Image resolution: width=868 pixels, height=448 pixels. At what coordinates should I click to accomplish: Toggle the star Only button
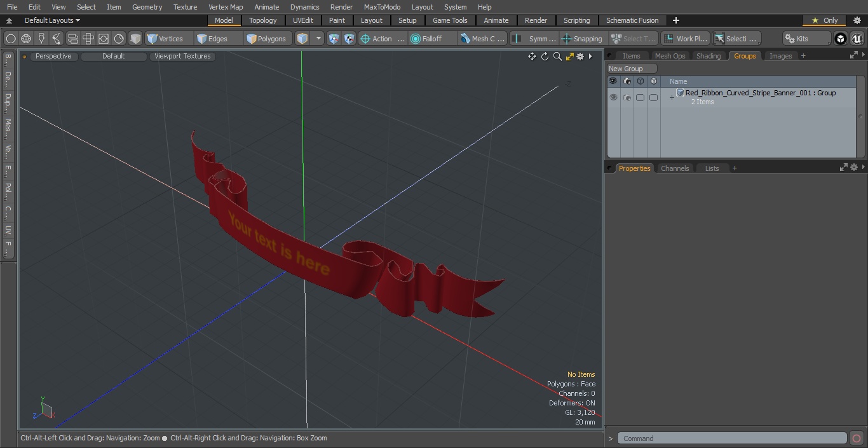point(825,20)
